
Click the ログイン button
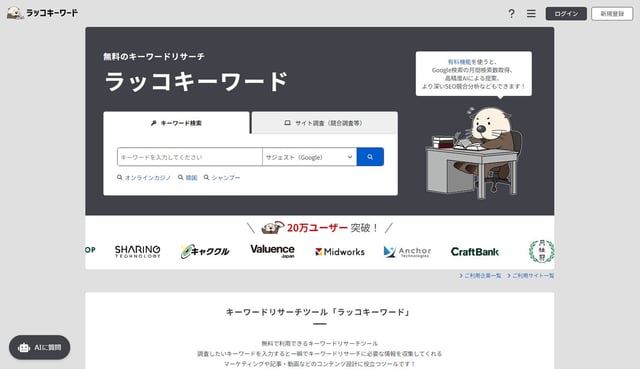[566, 13]
